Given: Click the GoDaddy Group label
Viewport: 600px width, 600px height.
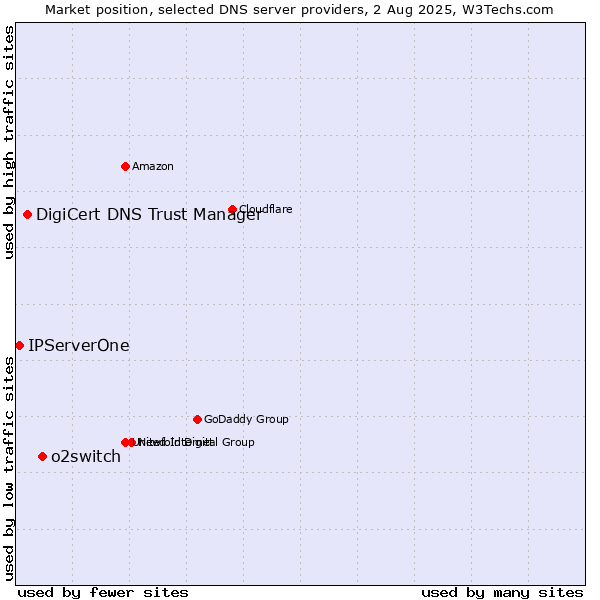Looking at the screenshot, I should point(246,419).
